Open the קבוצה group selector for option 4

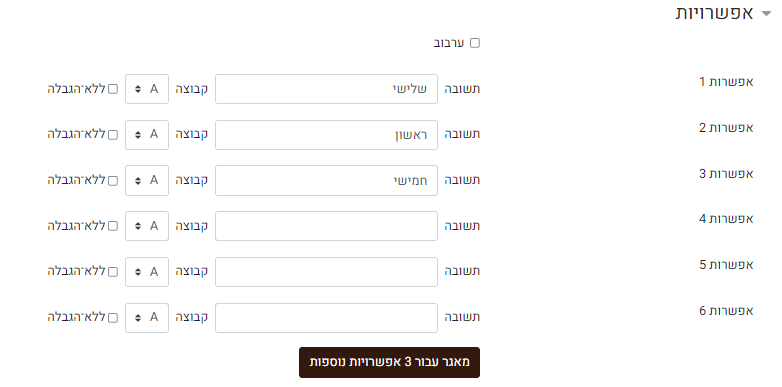coord(147,226)
